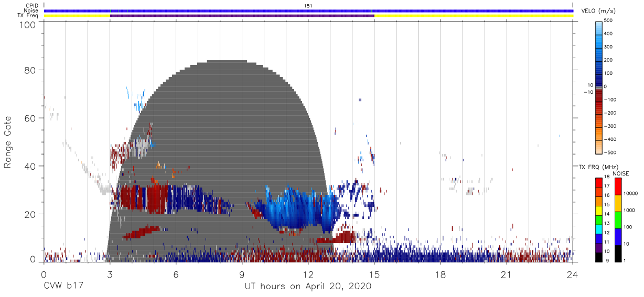Click the 9 label in TX FRQ legend
Viewport: 644px width, 297px height.
[606, 260]
